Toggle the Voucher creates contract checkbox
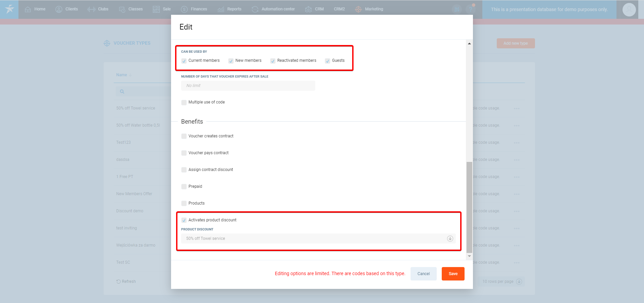The height and width of the screenshot is (303, 644). [x=184, y=136]
